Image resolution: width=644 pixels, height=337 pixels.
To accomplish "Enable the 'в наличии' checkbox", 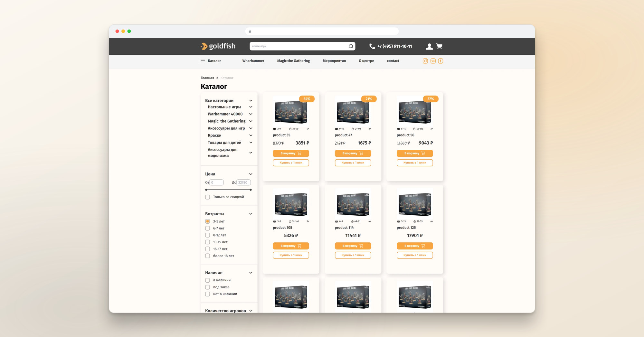I will [207, 280].
